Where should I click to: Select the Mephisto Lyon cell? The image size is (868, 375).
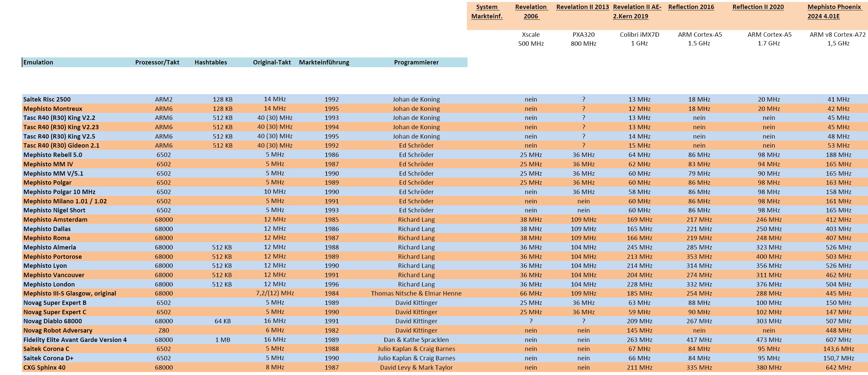pyautogui.click(x=45, y=266)
